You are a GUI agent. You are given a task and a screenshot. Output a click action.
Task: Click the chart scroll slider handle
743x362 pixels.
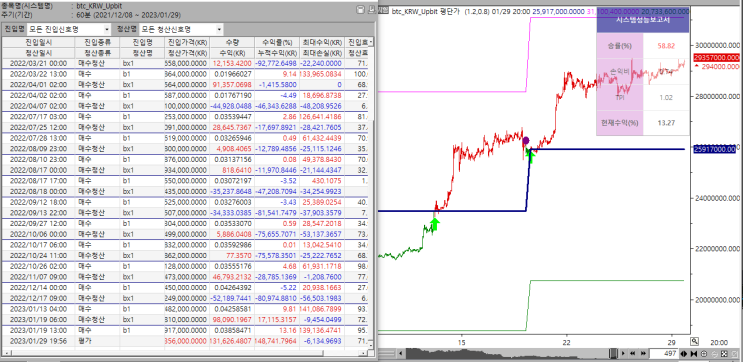tap(613, 353)
